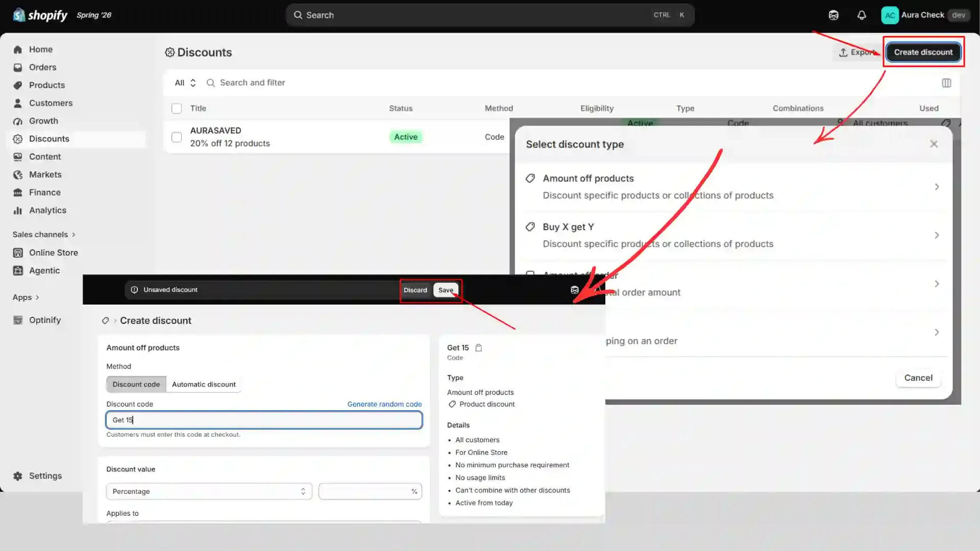Open Sidekick assistant icon in top bar
The width and height of the screenshot is (980, 551).
pyautogui.click(x=834, y=15)
